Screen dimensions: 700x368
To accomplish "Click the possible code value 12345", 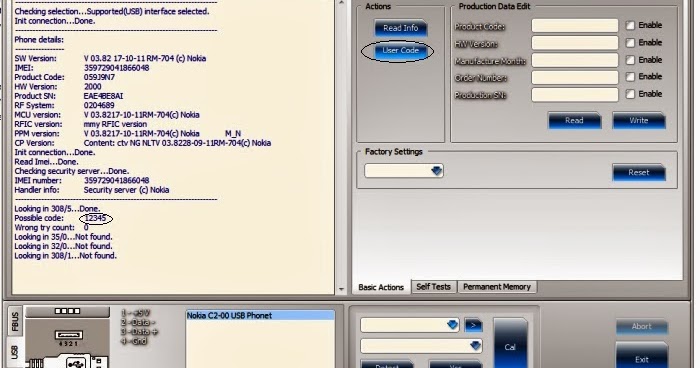I will tap(96, 218).
